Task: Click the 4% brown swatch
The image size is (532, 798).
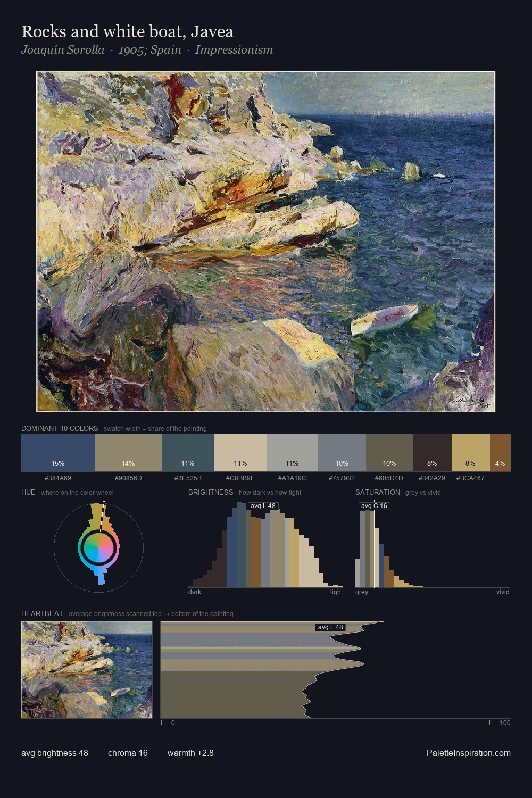Action: click(500, 453)
